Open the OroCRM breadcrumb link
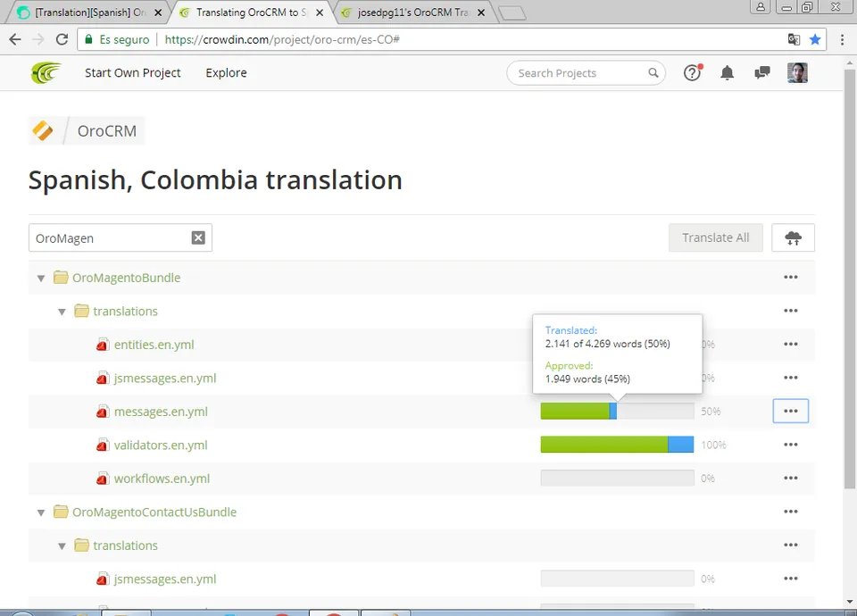The image size is (857, 616). click(x=107, y=130)
